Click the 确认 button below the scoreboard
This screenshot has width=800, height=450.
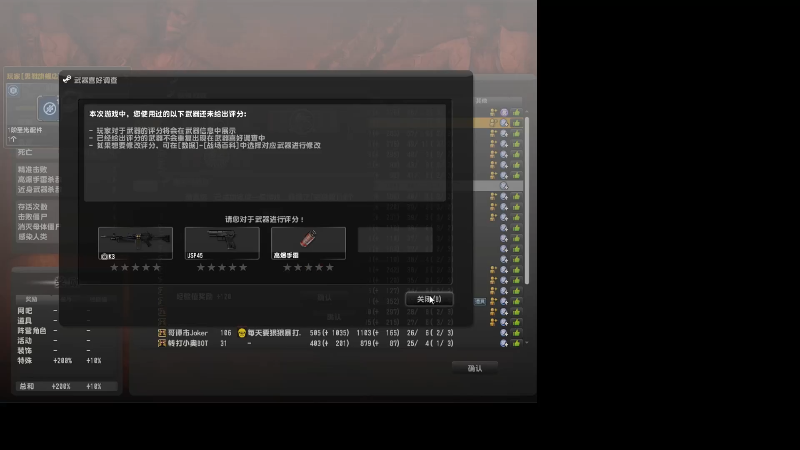(475, 368)
